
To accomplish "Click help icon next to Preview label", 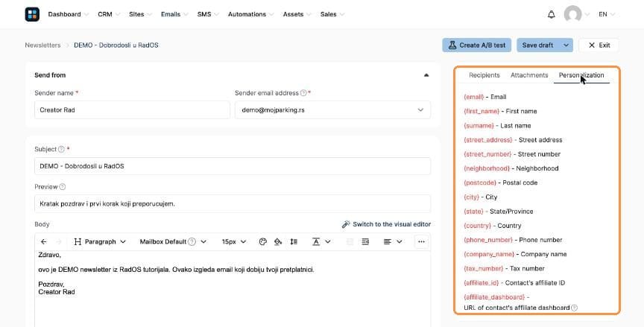I will coord(63,187).
